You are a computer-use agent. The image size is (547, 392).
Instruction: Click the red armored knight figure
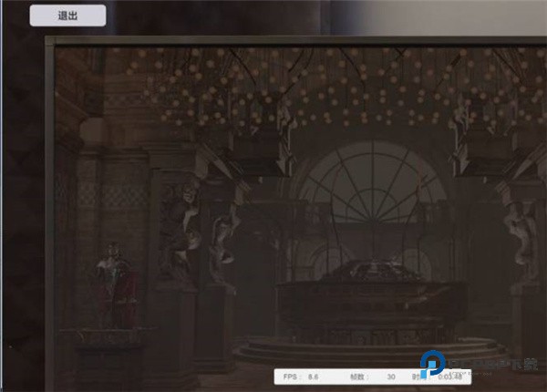(114, 283)
